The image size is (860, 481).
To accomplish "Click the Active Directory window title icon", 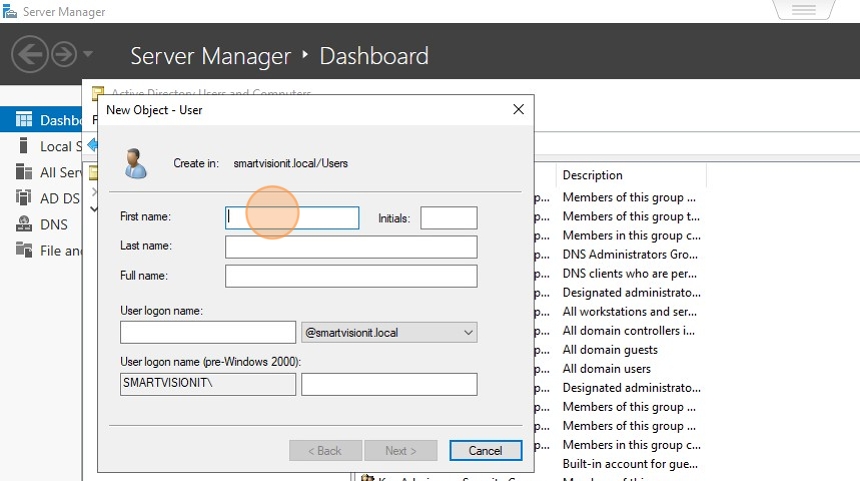I will (x=98, y=92).
